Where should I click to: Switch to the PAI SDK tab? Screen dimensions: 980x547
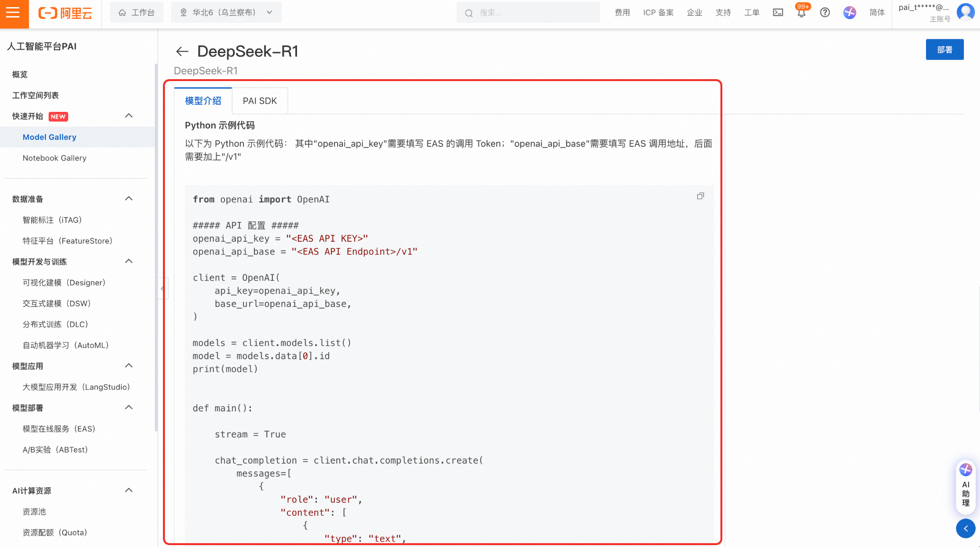[x=260, y=101]
